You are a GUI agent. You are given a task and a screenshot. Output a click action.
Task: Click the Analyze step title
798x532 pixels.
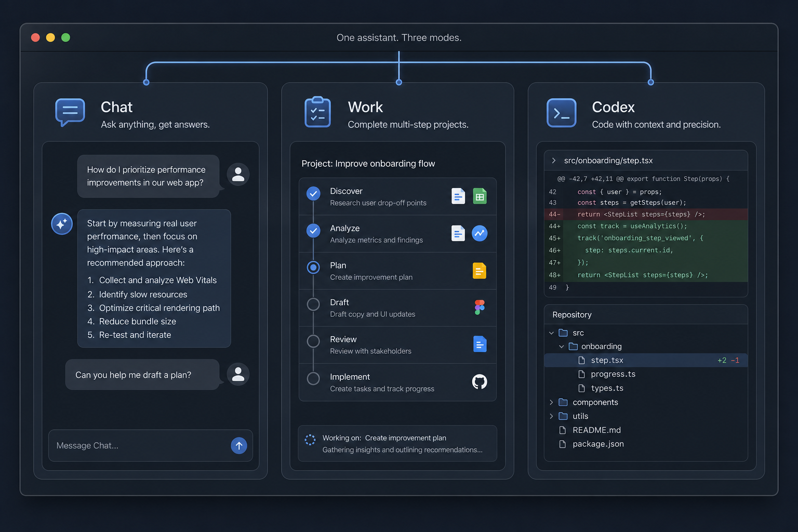[x=345, y=228]
